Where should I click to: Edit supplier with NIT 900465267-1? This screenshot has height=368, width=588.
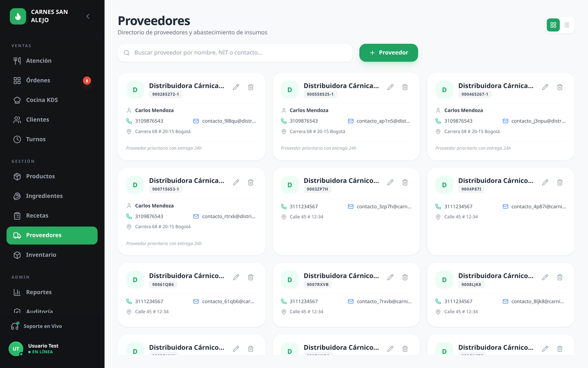545,87
